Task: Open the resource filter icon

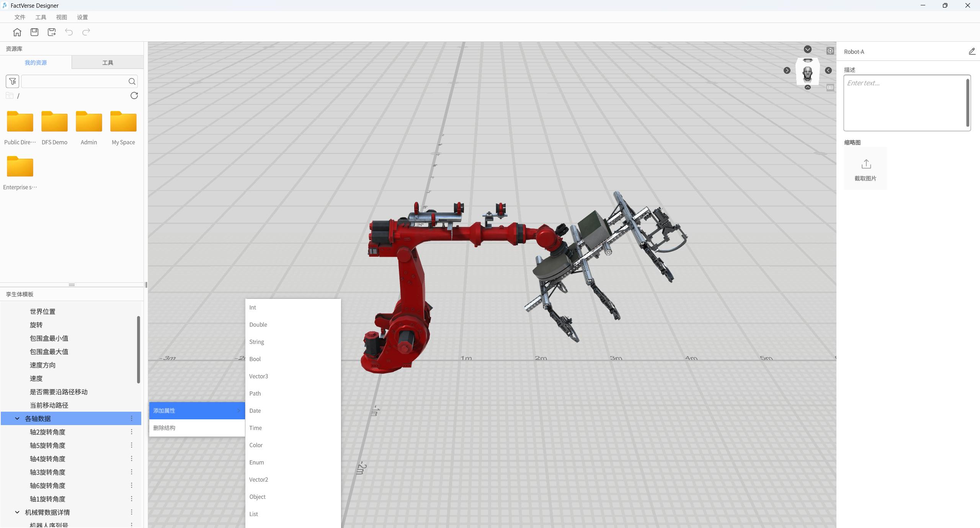Action: [x=12, y=81]
